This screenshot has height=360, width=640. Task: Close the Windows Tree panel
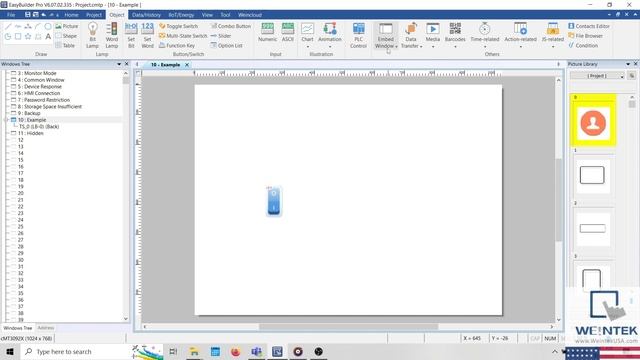tap(126, 64)
